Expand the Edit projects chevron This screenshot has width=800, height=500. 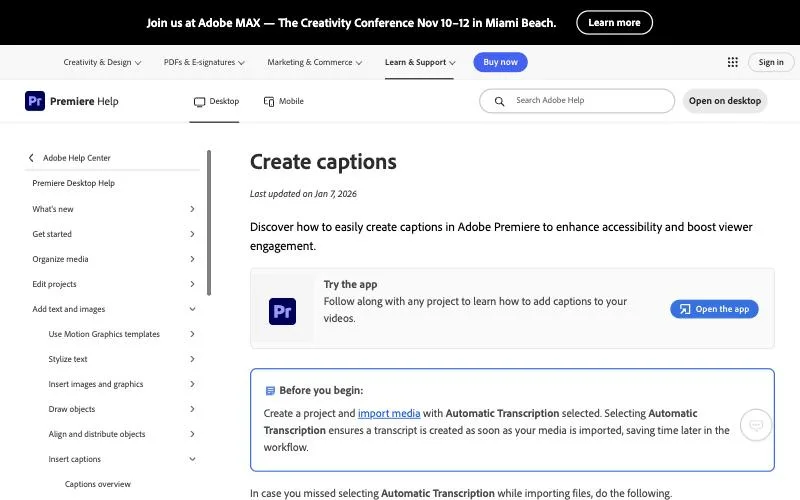pos(192,284)
